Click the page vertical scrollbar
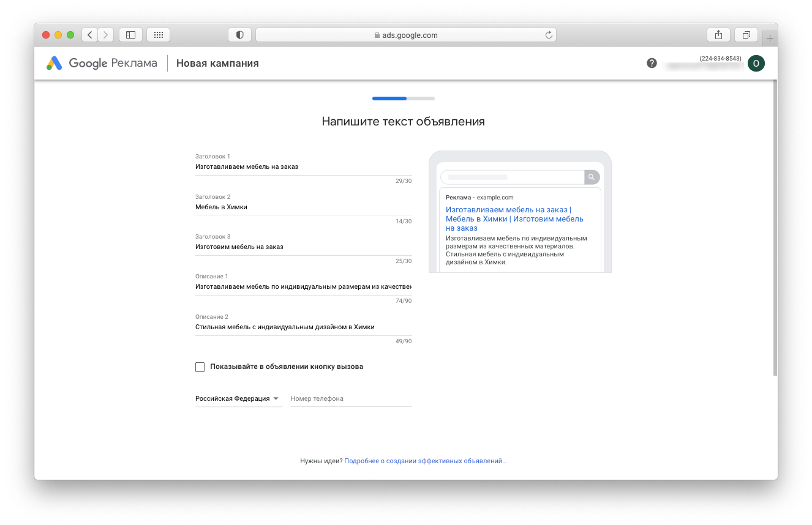 (x=775, y=226)
